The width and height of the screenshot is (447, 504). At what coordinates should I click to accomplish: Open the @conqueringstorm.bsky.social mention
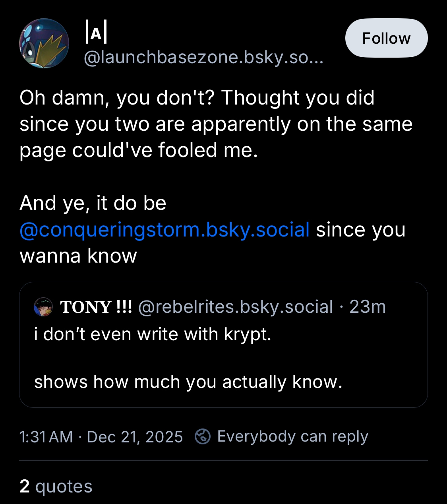[164, 230]
